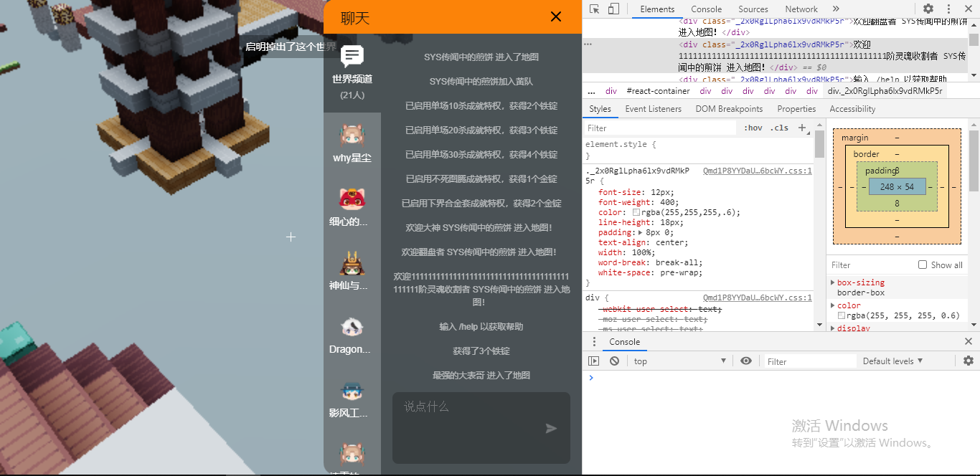Viewport: 980px width, 476px height.
Task: Clear console icon
Action: tap(614, 361)
